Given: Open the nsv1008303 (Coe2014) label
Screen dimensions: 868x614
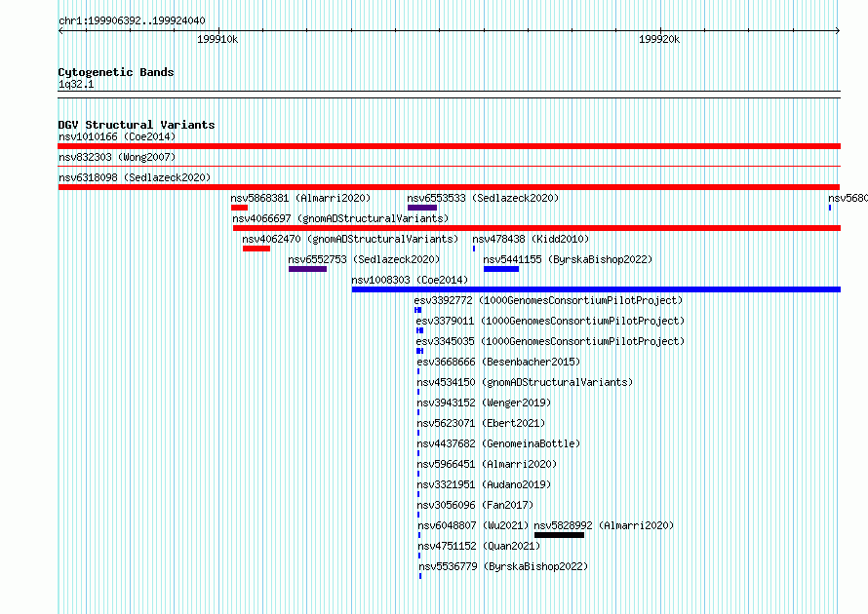Looking at the screenshot, I should [x=410, y=280].
